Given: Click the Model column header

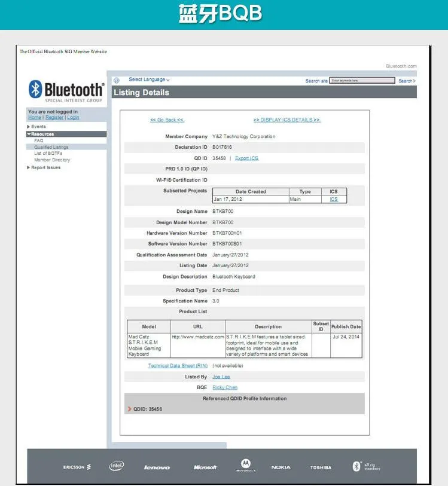Looking at the screenshot, I should click(x=149, y=326).
